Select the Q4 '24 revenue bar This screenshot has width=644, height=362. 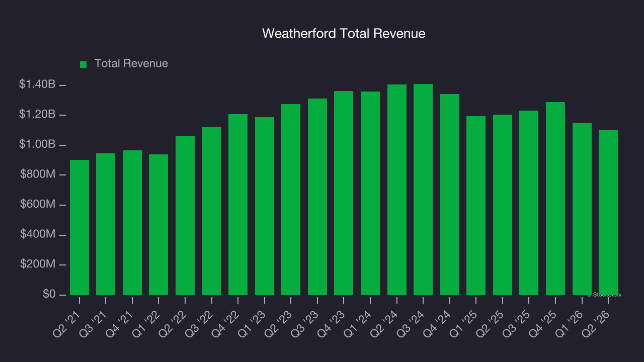pyautogui.click(x=450, y=195)
